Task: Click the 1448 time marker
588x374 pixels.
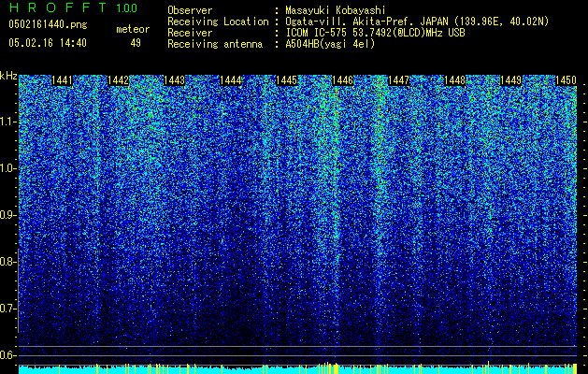Action: (x=455, y=80)
